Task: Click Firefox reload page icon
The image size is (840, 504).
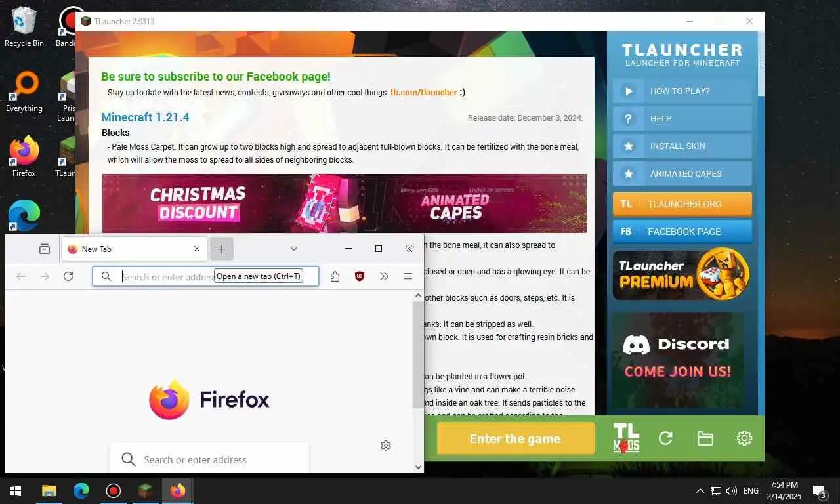Action: [68, 276]
